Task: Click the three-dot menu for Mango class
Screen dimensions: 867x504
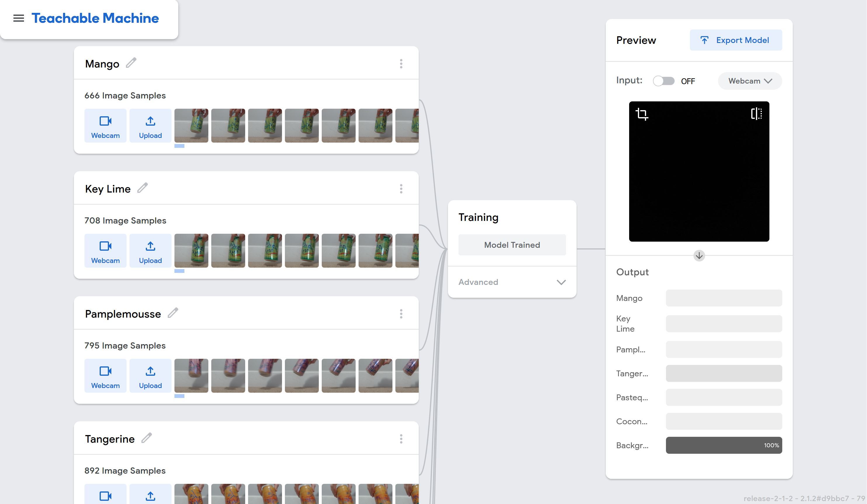Action: 401,64
